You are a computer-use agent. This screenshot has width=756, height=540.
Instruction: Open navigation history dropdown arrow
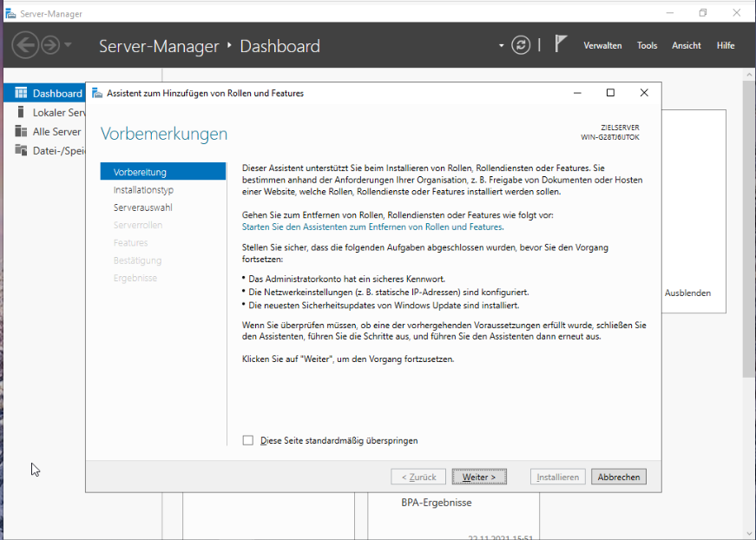pyautogui.click(x=69, y=45)
